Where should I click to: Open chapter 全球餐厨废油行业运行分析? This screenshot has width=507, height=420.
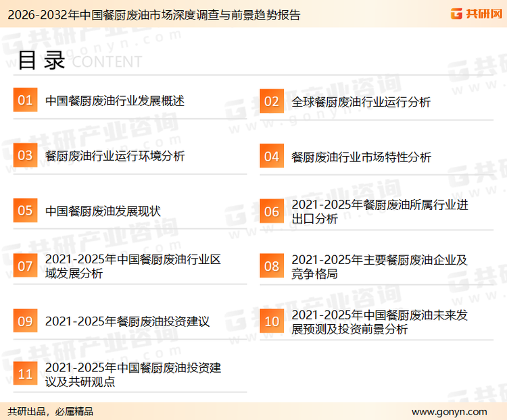pos(361,102)
